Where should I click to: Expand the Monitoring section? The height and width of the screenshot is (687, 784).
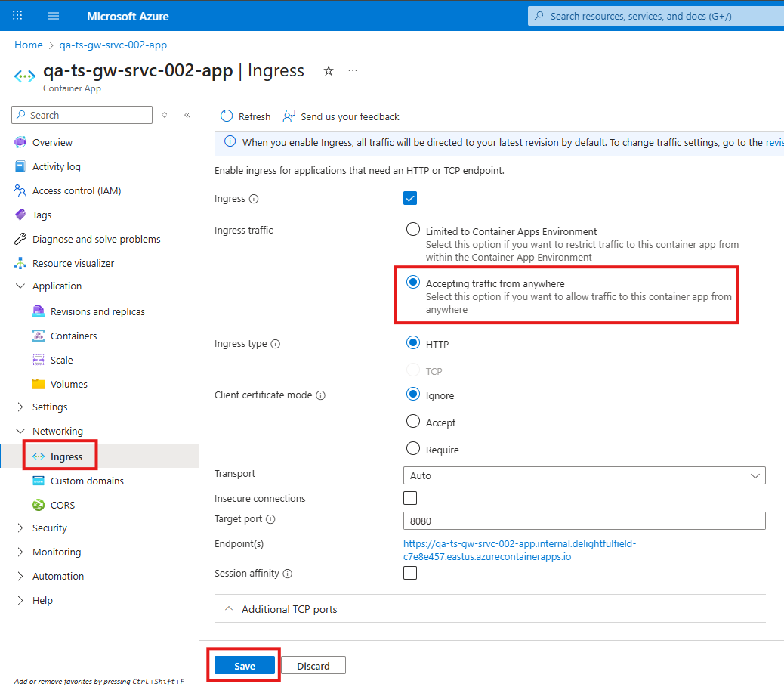click(20, 552)
